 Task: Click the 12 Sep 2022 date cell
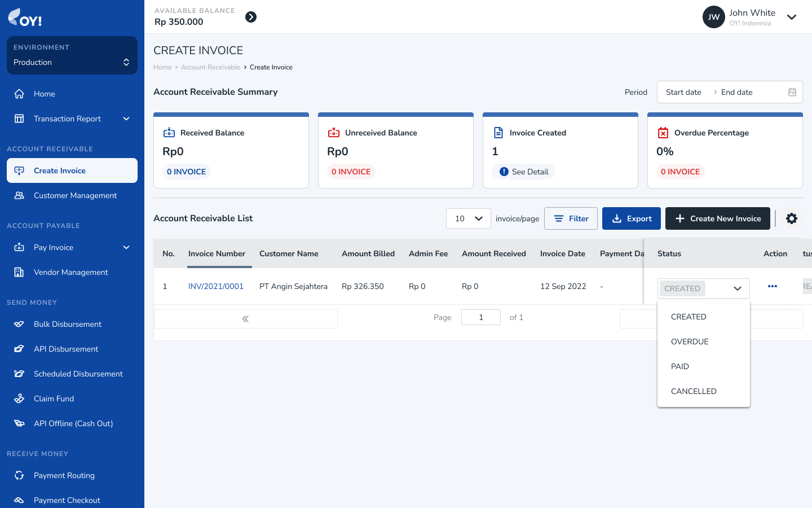tap(563, 286)
